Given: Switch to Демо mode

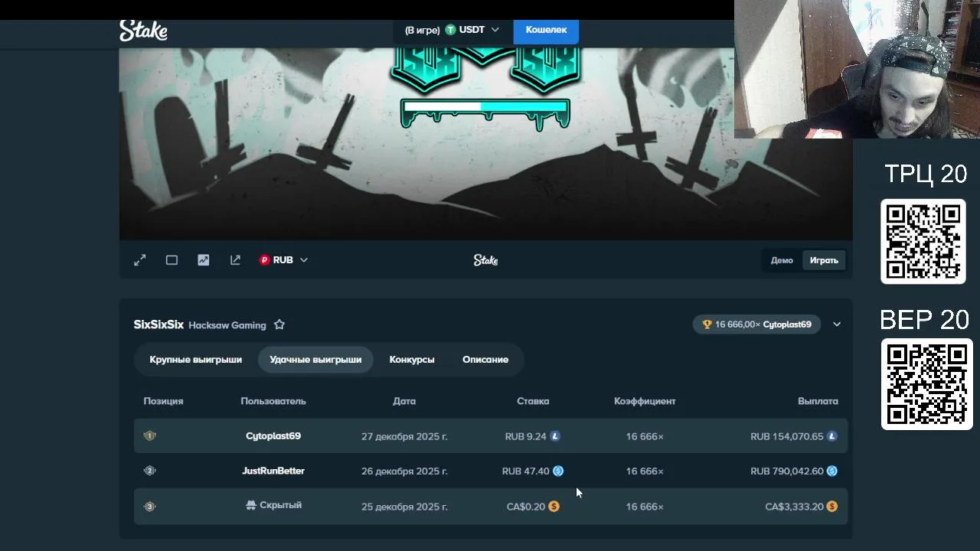Looking at the screenshot, I should coord(782,260).
